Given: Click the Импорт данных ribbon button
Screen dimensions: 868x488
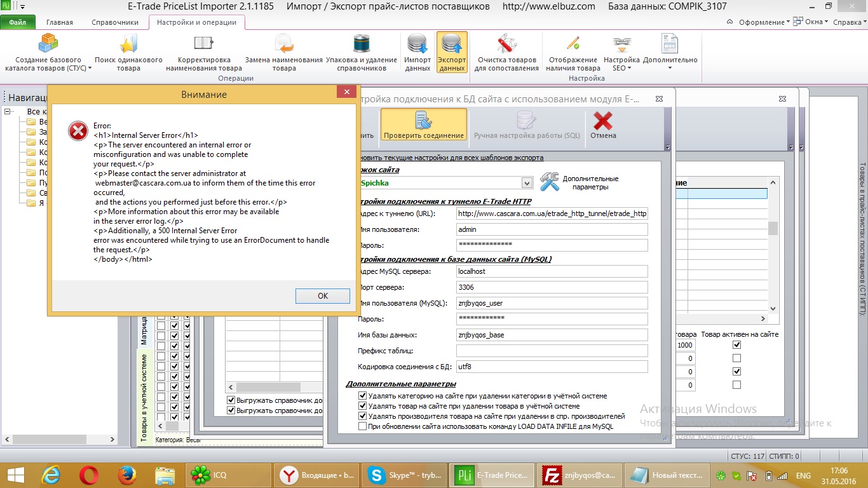Looking at the screenshot, I should point(417,52).
